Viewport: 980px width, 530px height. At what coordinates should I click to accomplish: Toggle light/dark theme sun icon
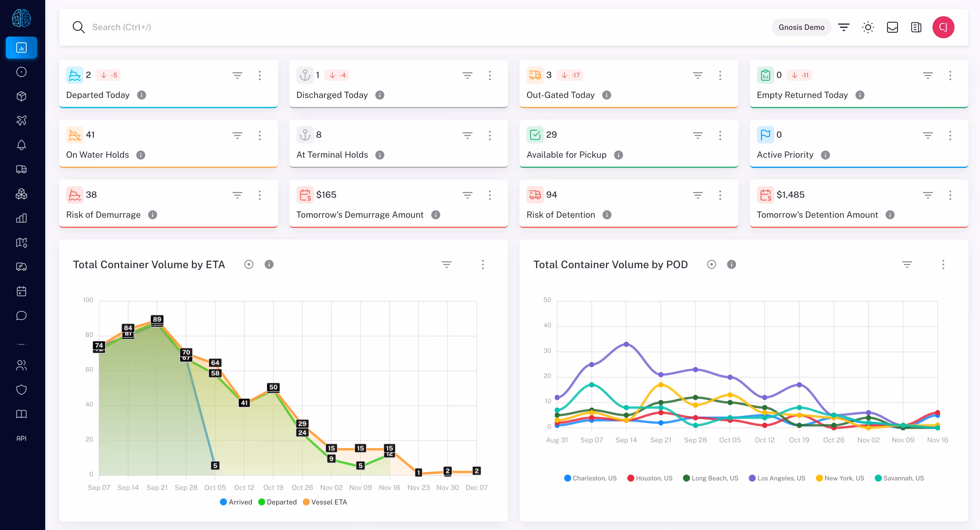868,28
